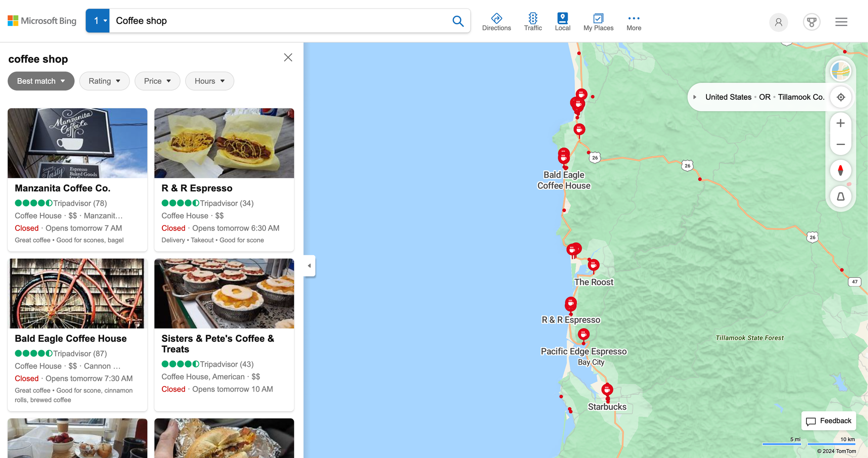Open the Manzanita Coffee Co. listing title
This screenshot has width=868, height=458.
point(62,188)
